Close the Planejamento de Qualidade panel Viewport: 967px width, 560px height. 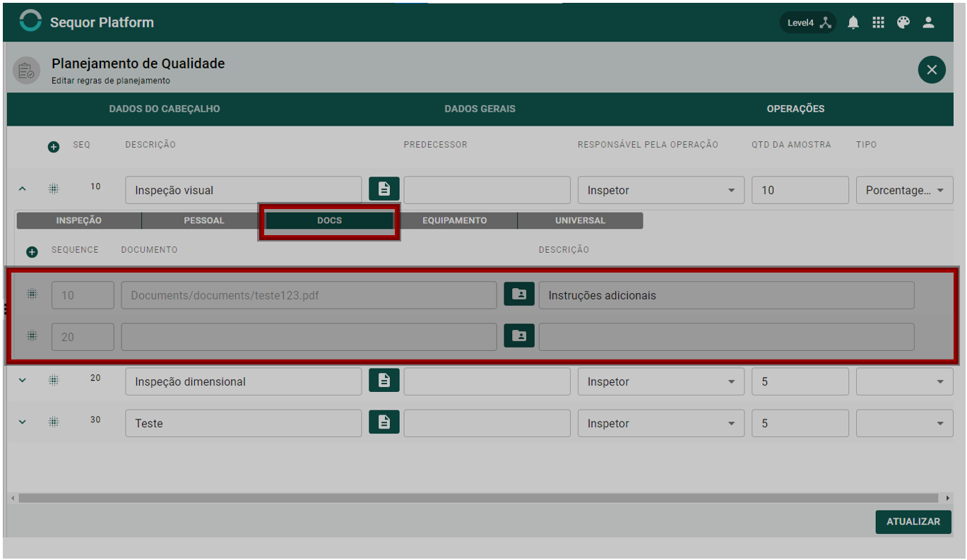click(x=932, y=69)
